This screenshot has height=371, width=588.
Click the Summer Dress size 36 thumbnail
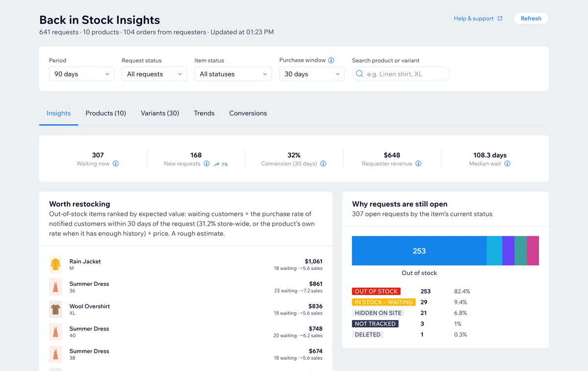56,287
